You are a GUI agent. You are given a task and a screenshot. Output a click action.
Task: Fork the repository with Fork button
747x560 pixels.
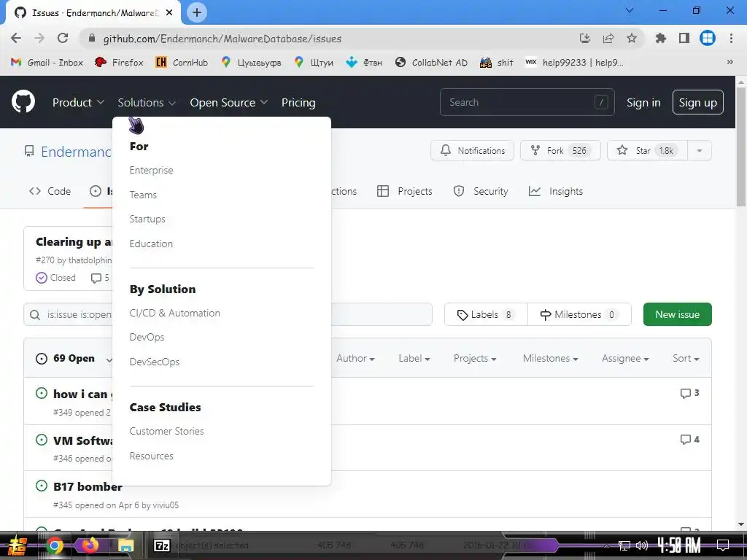pyautogui.click(x=560, y=150)
